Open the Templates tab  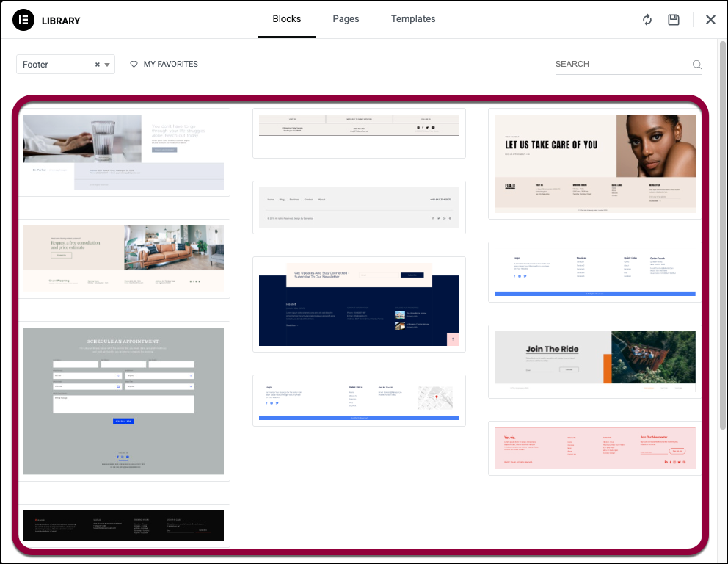pos(413,19)
